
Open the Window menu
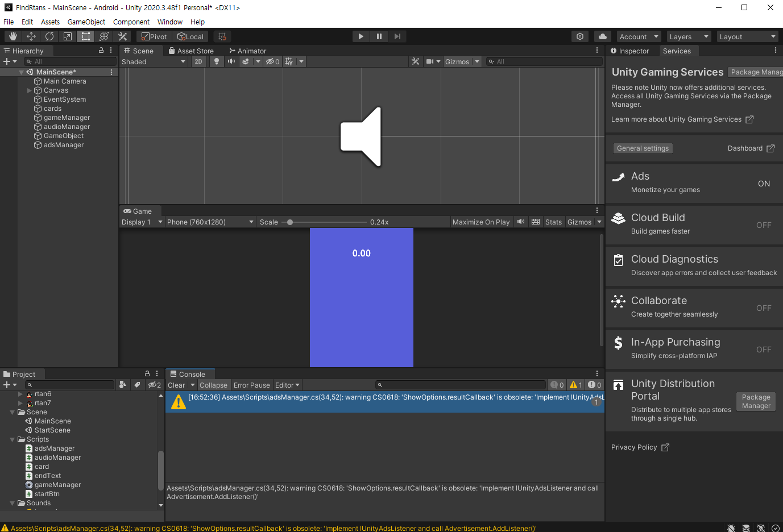point(170,22)
